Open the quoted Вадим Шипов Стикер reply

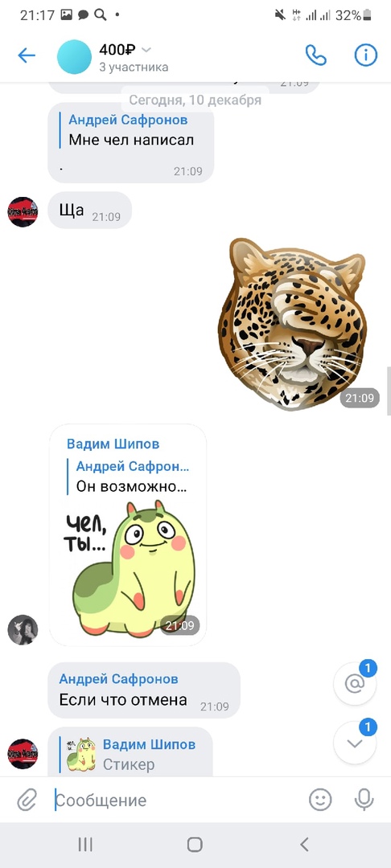point(130,754)
